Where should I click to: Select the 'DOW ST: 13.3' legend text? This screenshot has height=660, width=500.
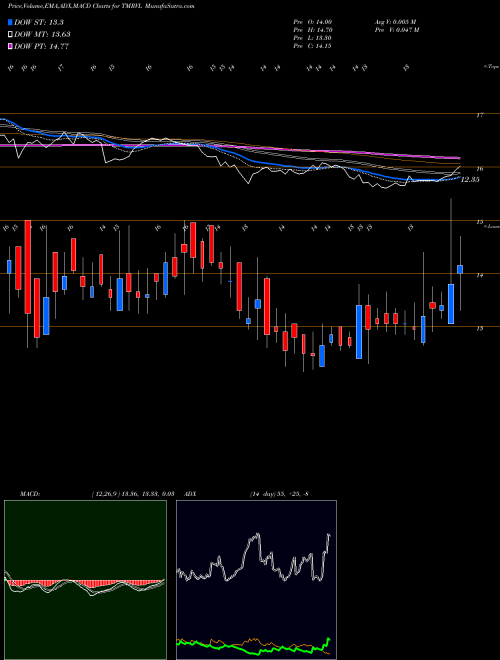pos(39,22)
